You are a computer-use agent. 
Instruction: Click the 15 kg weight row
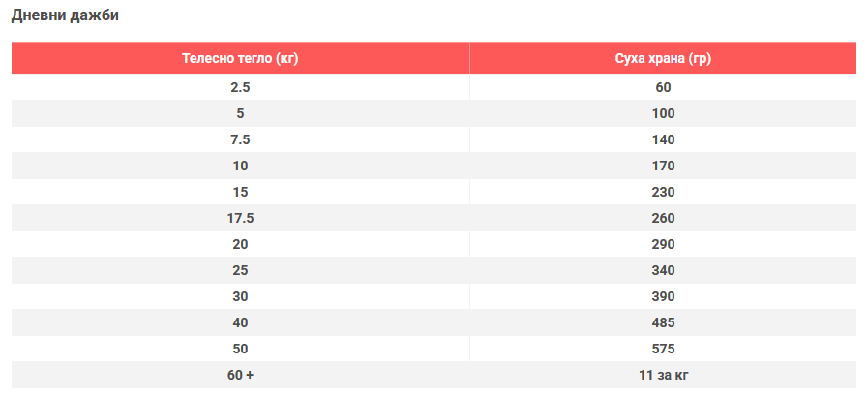(240, 192)
